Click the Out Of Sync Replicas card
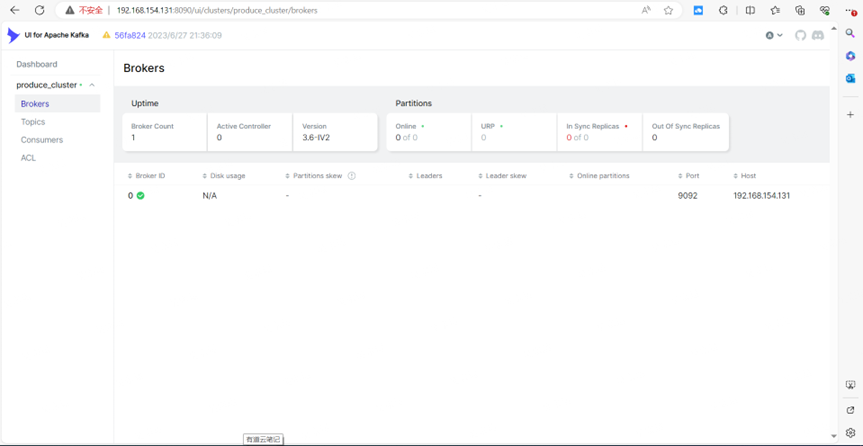The width and height of the screenshot is (863, 446). tap(686, 132)
